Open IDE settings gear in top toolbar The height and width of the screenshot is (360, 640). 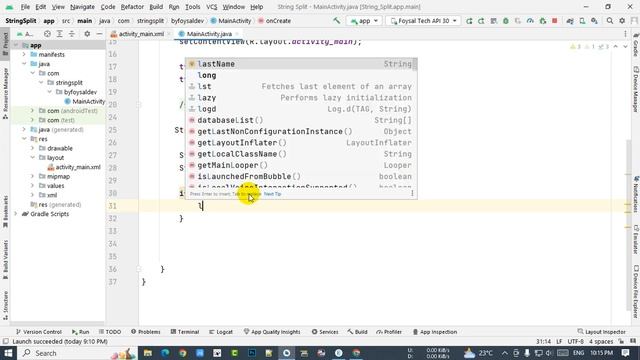coord(622,21)
